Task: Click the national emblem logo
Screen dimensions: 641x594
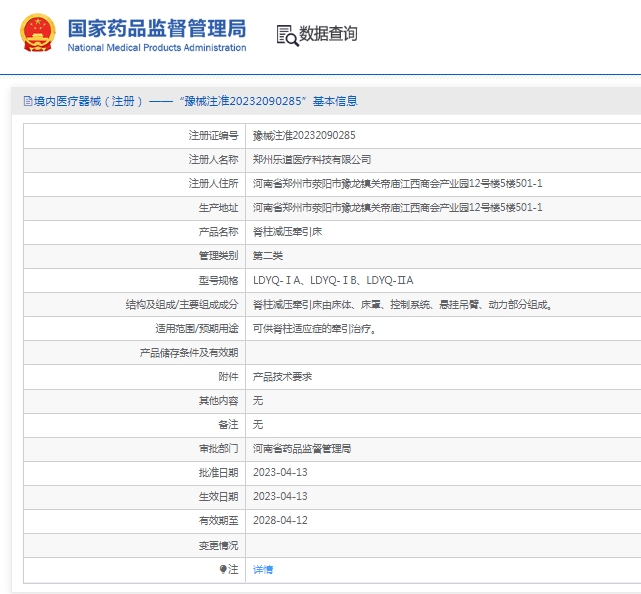Action: [38, 33]
